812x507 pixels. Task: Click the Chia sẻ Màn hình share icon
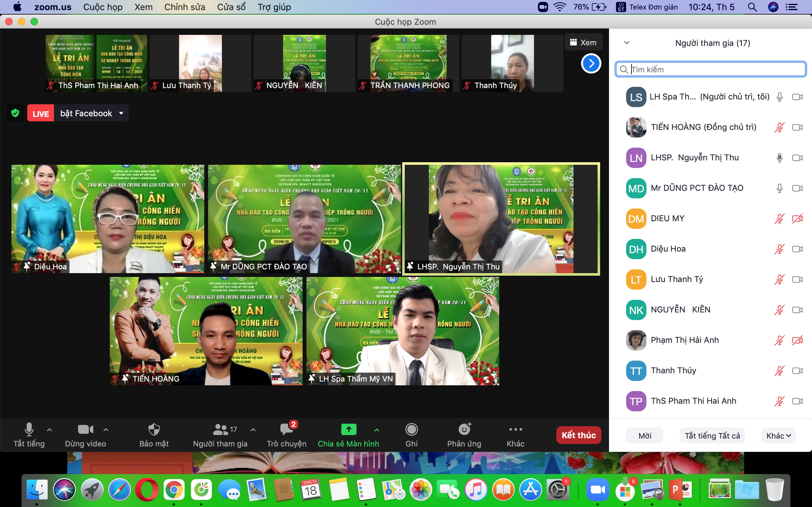(x=349, y=430)
